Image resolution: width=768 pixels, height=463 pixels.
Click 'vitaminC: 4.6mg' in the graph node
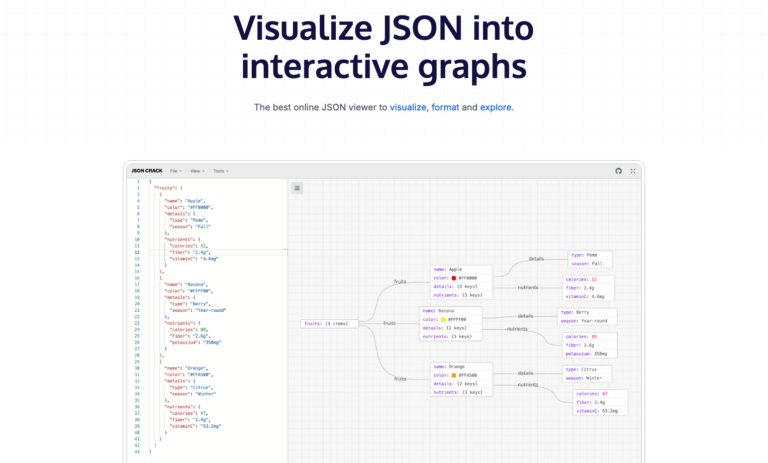tap(585, 296)
